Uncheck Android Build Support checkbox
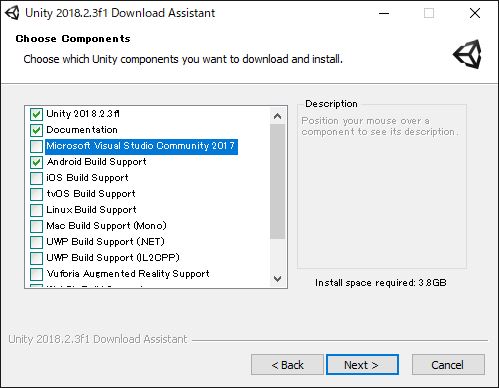499x388 pixels. (x=36, y=162)
